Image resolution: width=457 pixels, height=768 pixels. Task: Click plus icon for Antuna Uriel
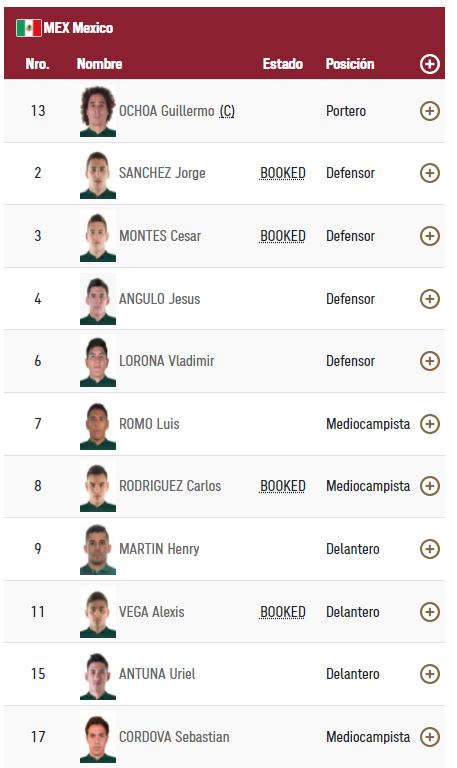coord(430,674)
